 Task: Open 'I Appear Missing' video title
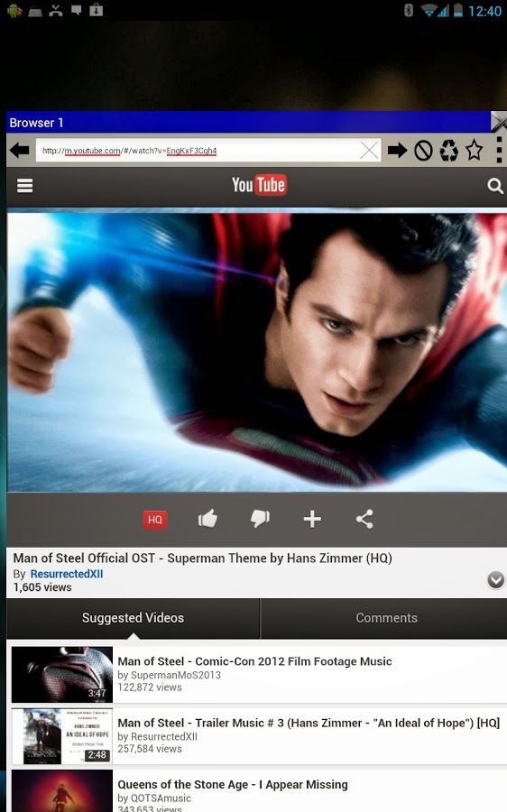click(233, 785)
